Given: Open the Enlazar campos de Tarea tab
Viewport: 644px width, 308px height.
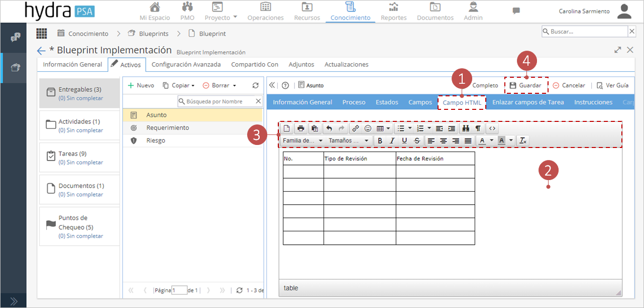Looking at the screenshot, I should [528, 102].
